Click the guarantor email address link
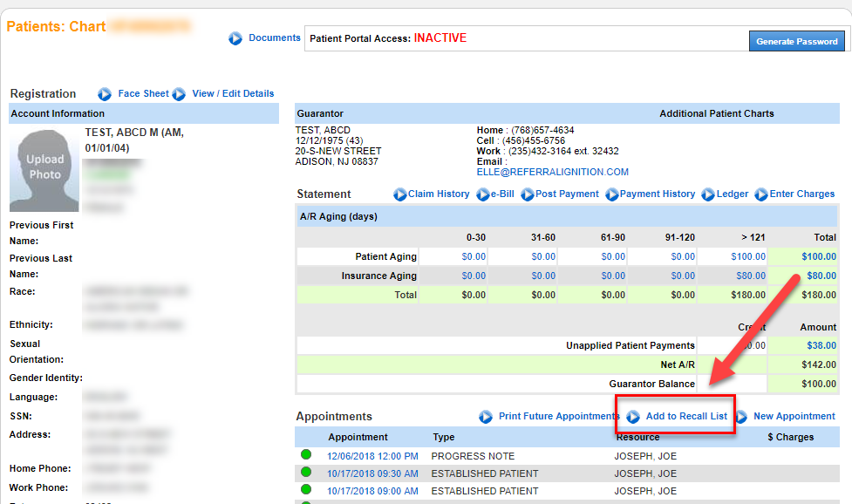The image size is (852, 504). pos(552,173)
